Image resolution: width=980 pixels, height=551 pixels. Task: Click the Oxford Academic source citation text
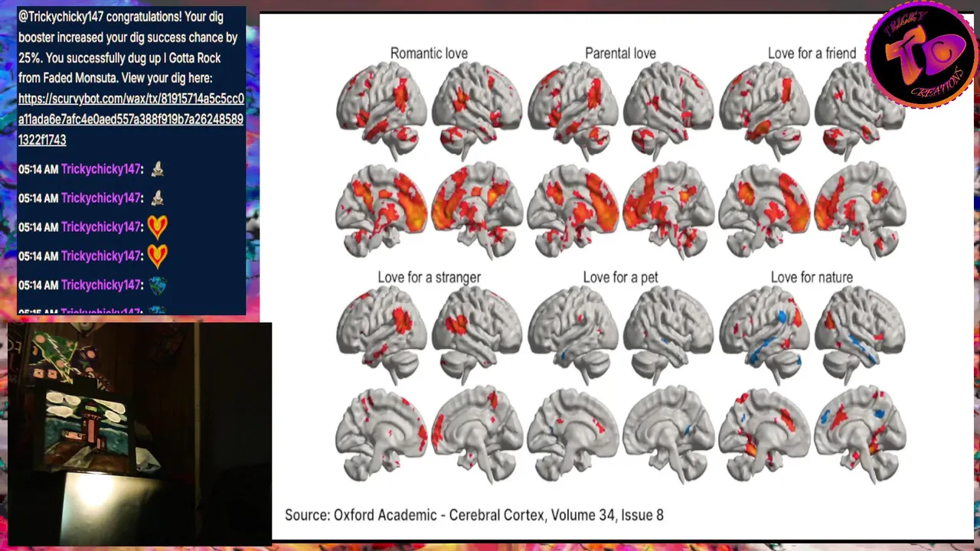[474, 515]
